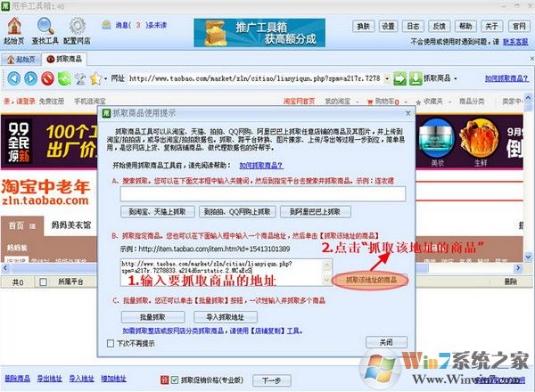
Task: Click the 日志 menu button
Action: tap(413, 26)
